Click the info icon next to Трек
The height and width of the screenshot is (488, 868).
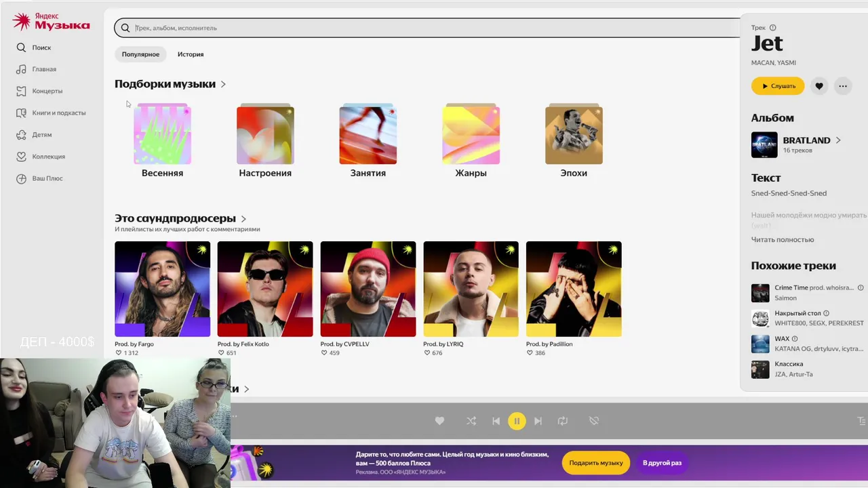772,28
